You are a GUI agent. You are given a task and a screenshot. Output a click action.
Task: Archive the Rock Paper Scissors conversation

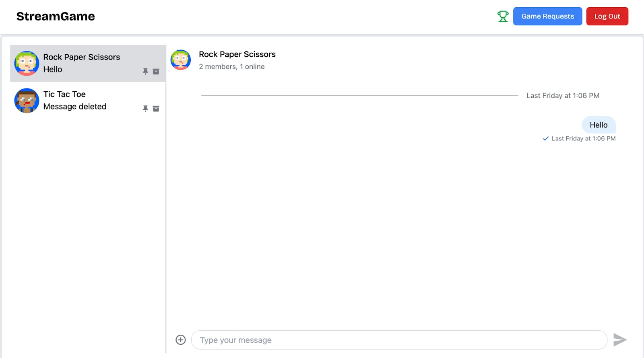coord(156,72)
